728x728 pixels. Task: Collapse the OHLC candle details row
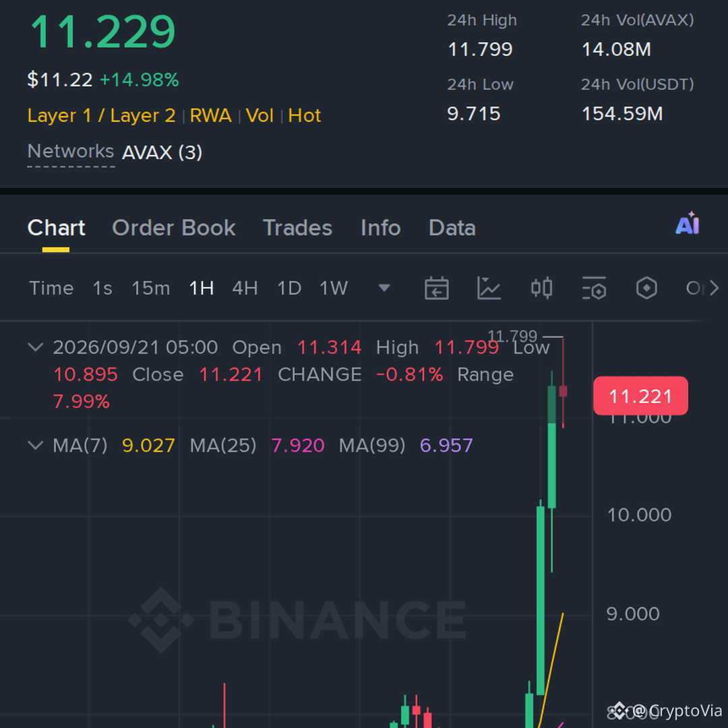[x=36, y=347]
